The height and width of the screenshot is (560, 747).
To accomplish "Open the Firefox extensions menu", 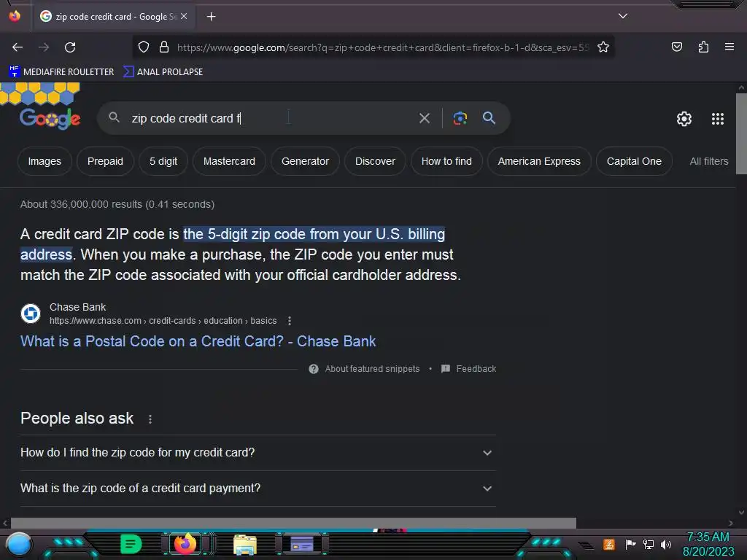I will (x=703, y=47).
